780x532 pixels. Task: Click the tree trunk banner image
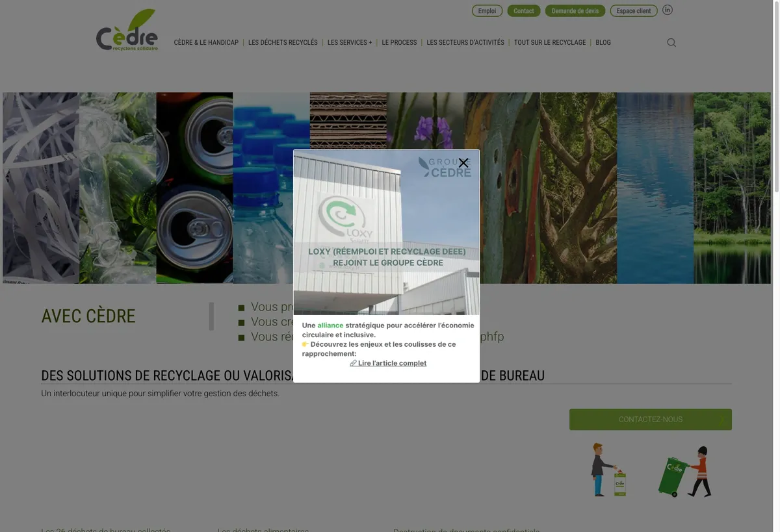click(578, 188)
